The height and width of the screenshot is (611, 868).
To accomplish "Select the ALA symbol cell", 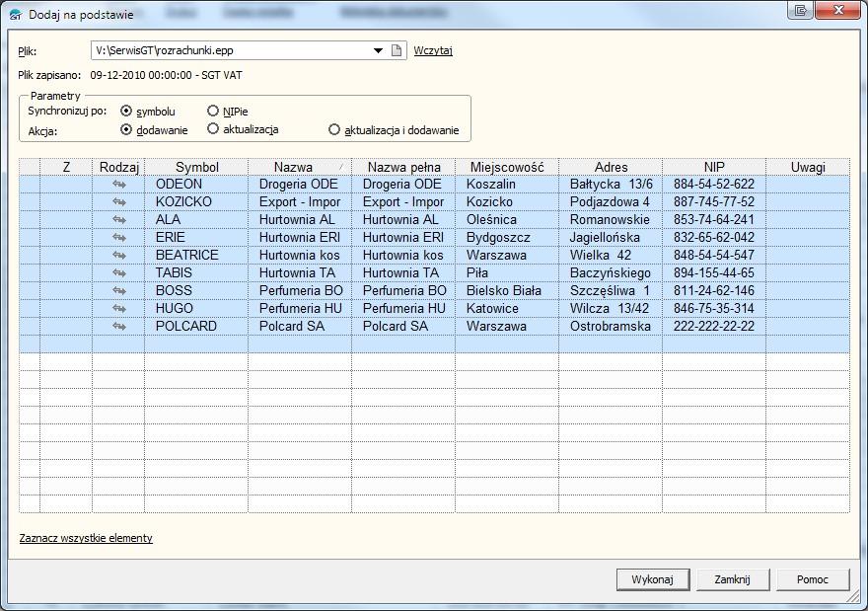I will [196, 219].
